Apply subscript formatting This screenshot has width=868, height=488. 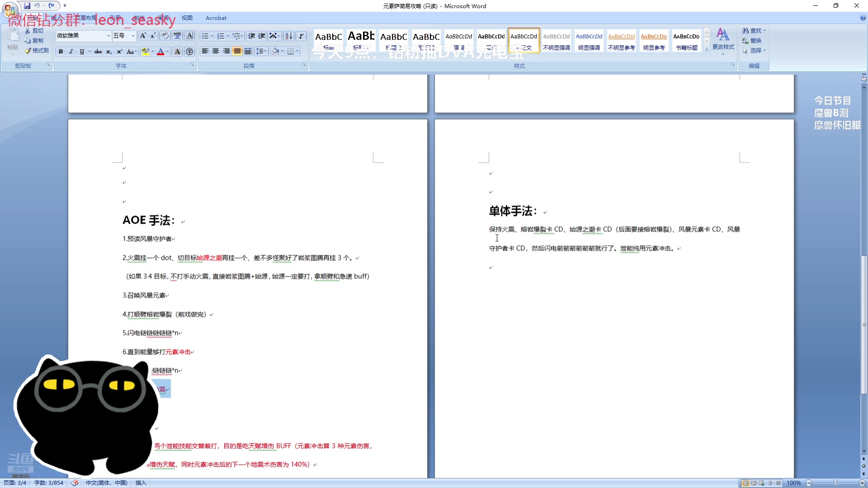tap(108, 52)
